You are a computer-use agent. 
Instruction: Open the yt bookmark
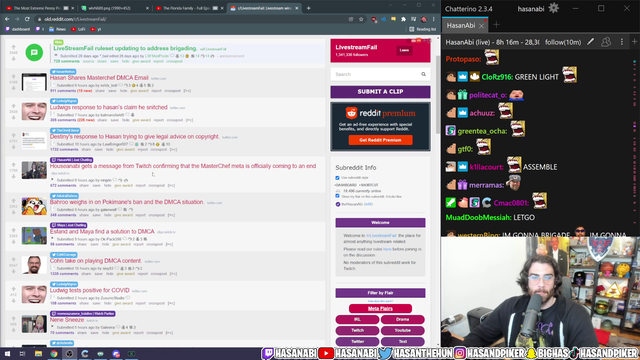96,29
